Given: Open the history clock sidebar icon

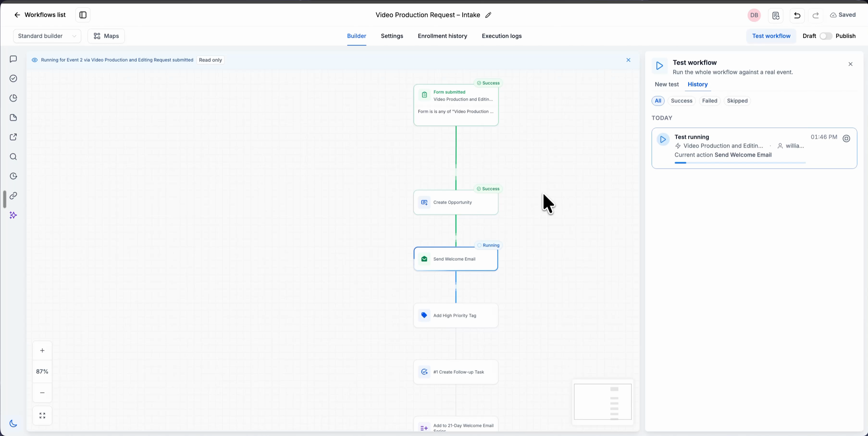Looking at the screenshot, I should [x=13, y=176].
